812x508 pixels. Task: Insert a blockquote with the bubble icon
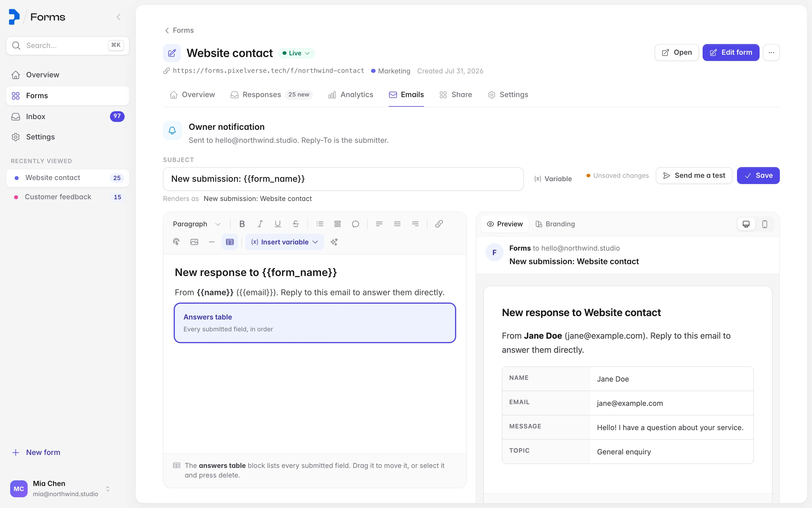click(356, 224)
